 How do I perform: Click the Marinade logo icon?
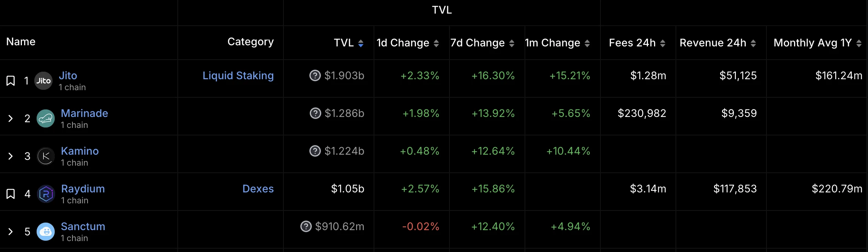tap(46, 118)
